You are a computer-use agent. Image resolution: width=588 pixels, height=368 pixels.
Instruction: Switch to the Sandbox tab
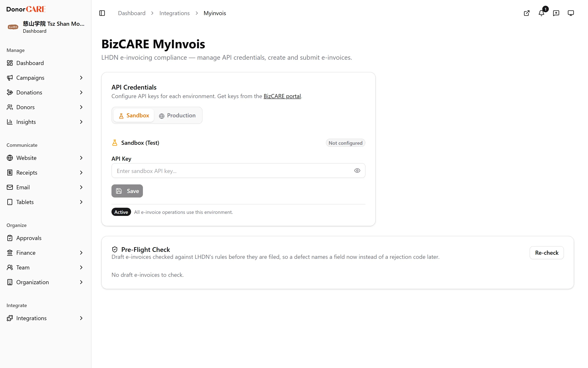point(134,115)
